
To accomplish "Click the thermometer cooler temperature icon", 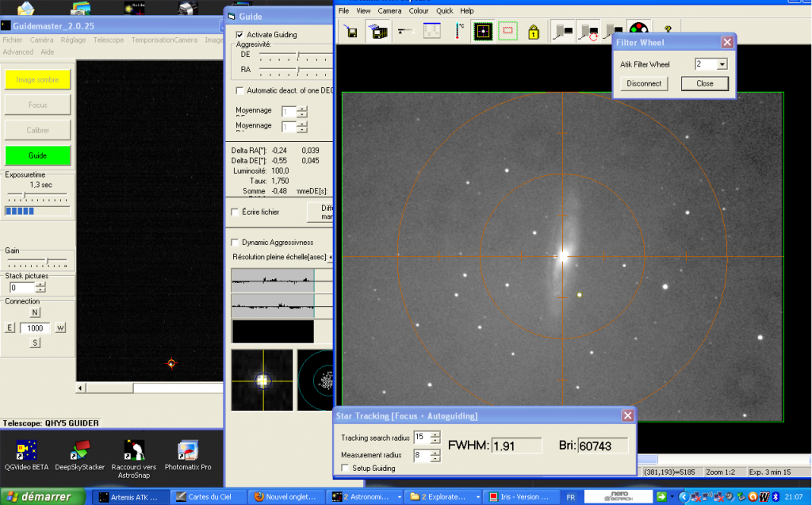I will [459, 32].
